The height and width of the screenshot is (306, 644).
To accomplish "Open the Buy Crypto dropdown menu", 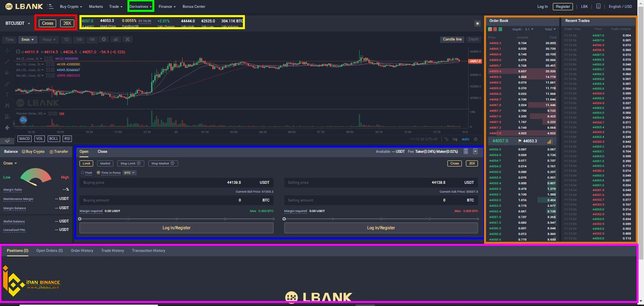I will [x=71, y=6].
